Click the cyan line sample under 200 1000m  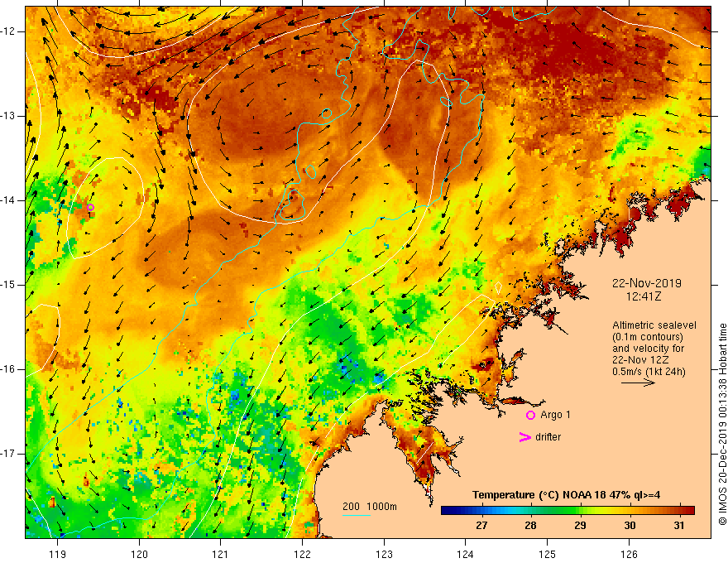point(357,515)
